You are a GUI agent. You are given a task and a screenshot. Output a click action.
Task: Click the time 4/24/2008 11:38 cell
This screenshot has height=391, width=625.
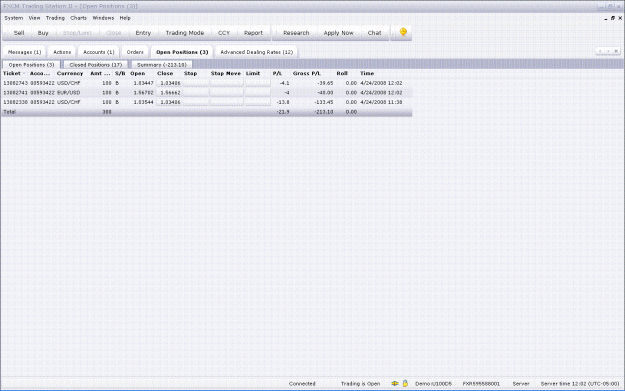coord(381,102)
